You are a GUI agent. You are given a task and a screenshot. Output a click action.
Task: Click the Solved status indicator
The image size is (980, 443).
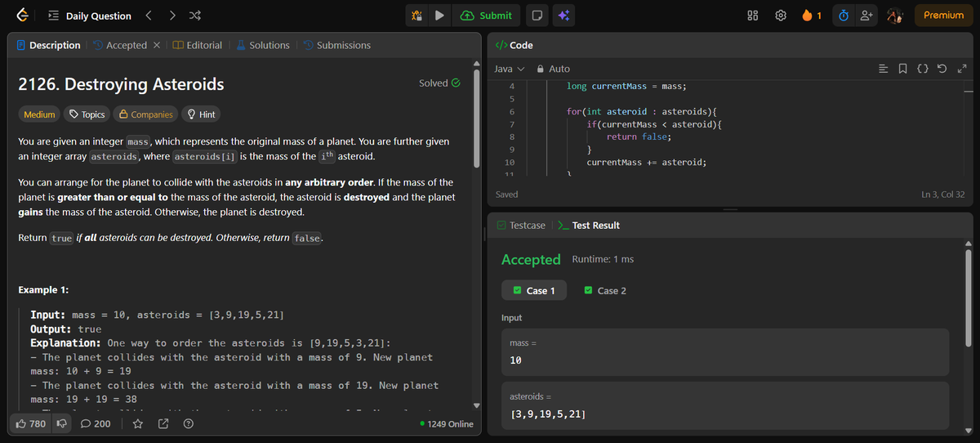coord(439,83)
